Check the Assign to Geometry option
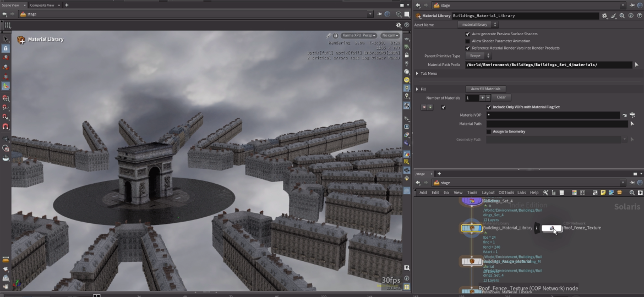The height and width of the screenshot is (297, 644). (x=489, y=131)
